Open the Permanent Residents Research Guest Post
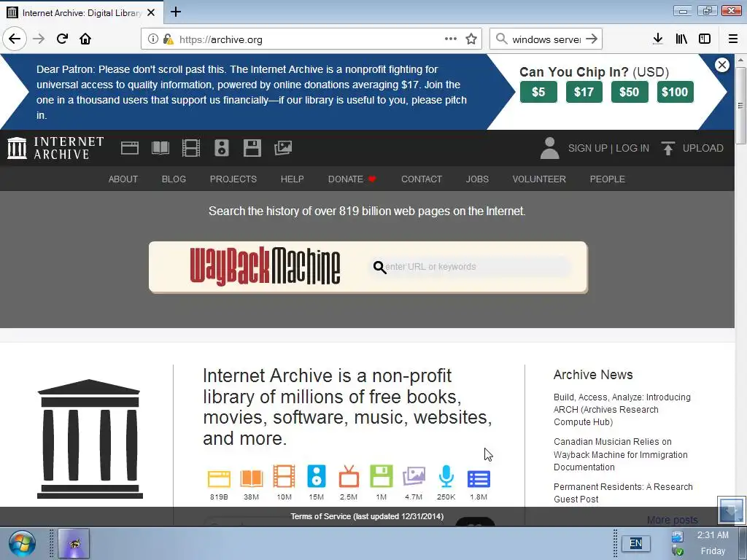This screenshot has width=747, height=560. (623, 493)
